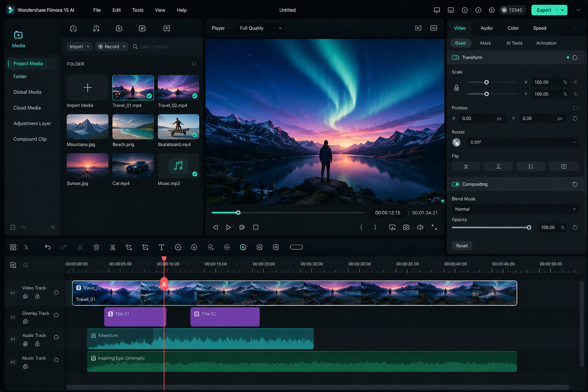Toggle lock on the Video Track
The image size is (588, 392).
[x=37, y=296]
